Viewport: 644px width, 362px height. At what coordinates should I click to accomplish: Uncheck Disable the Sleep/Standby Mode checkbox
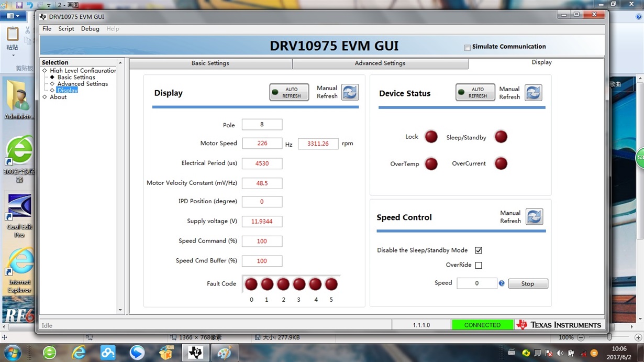pyautogui.click(x=479, y=250)
